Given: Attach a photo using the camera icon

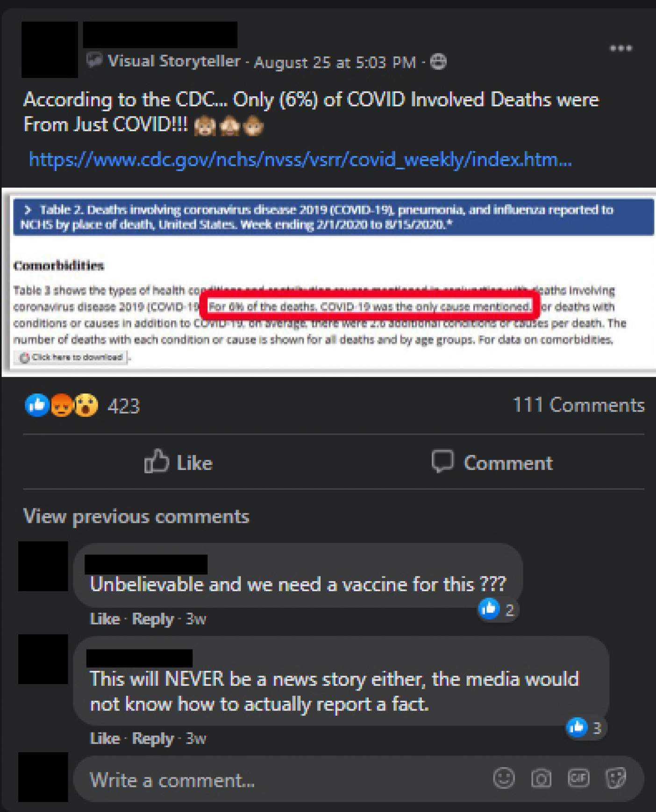Looking at the screenshot, I should tap(541, 778).
